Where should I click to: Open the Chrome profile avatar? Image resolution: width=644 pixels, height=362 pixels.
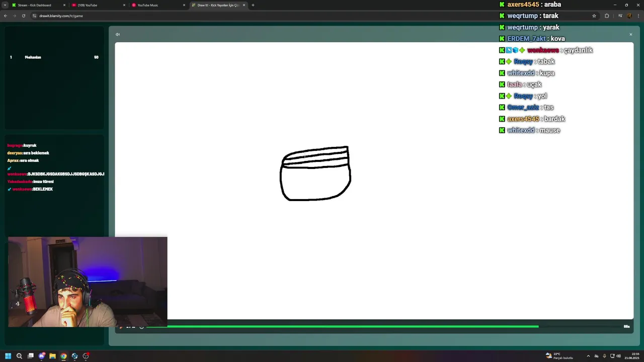(x=629, y=16)
